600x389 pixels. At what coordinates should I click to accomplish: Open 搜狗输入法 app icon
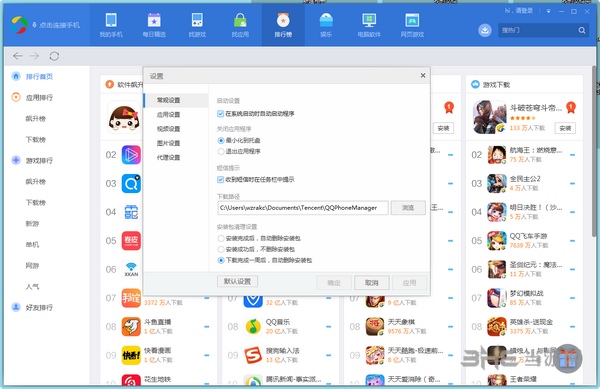click(x=253, y=355)
